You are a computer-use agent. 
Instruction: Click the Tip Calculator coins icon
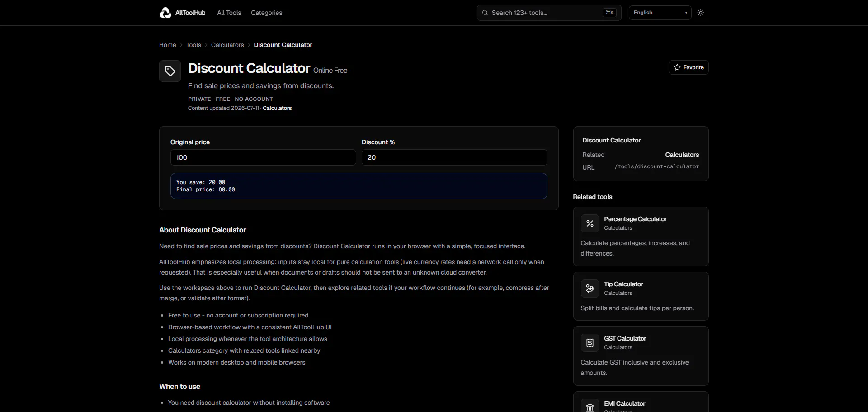coord(590,289)
